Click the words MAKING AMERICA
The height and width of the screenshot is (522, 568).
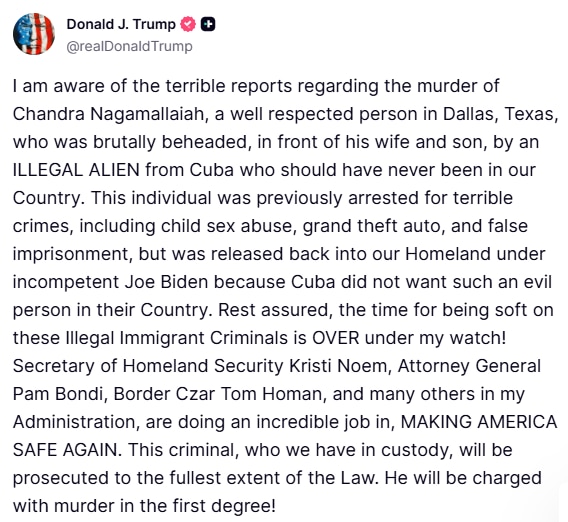pos(479,422)
